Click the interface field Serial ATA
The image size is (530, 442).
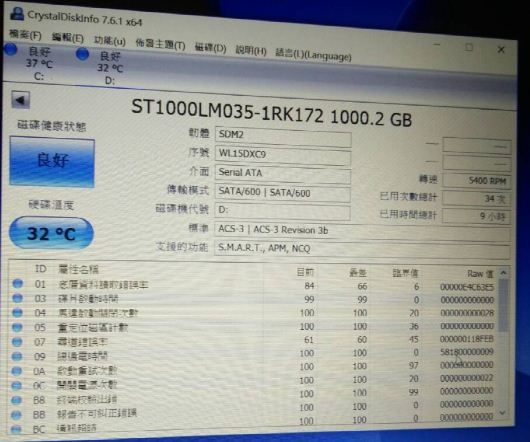pos(283,174)
